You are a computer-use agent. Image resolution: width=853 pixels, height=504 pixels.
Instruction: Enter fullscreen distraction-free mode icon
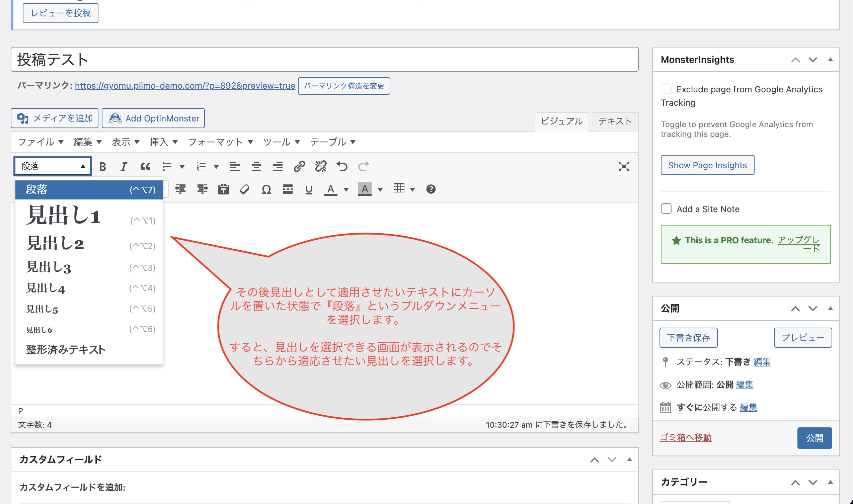[624, 166]
